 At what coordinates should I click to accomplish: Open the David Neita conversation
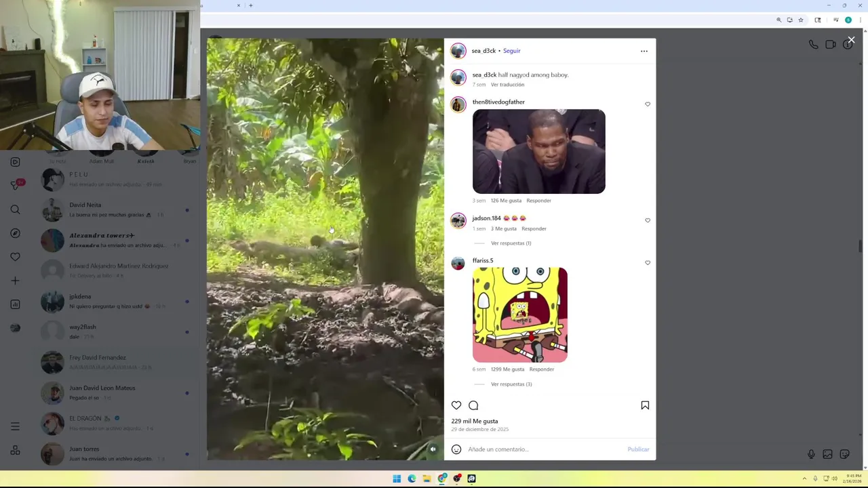click(x=115, y=209)
